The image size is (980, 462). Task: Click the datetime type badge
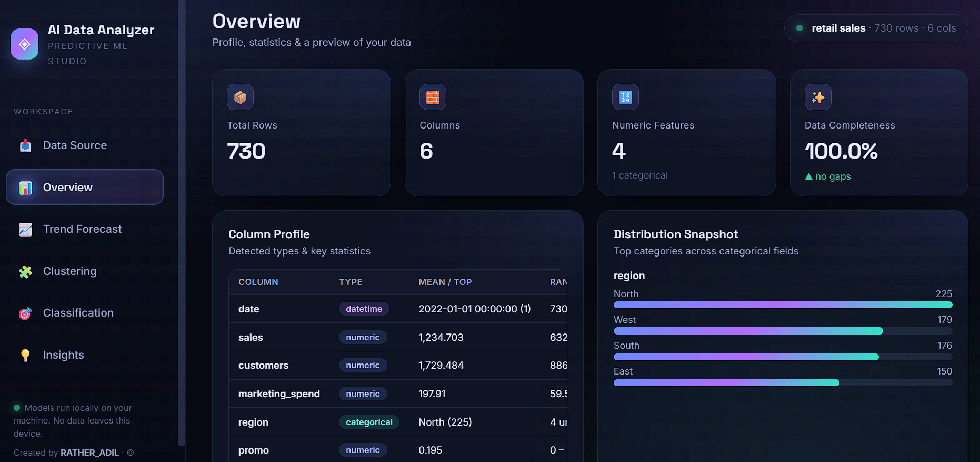pos(364,309)
